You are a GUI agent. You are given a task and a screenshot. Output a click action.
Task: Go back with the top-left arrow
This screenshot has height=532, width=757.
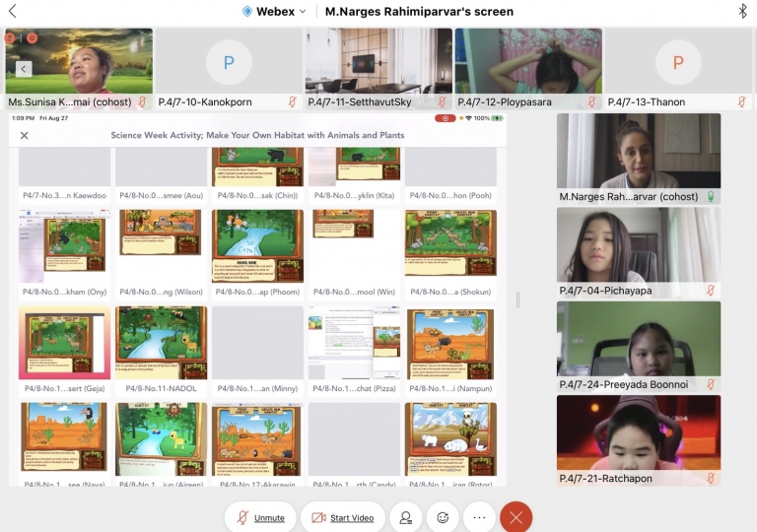click(13, 11)
